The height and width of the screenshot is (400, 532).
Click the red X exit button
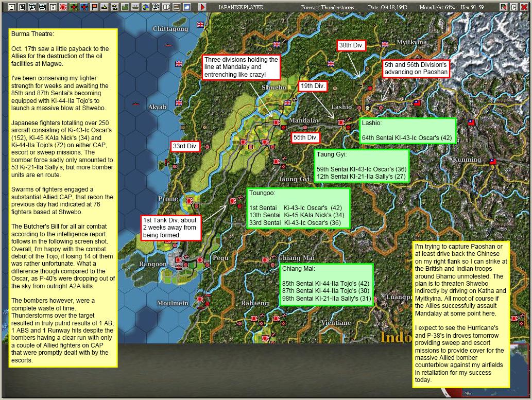point(524,7)
